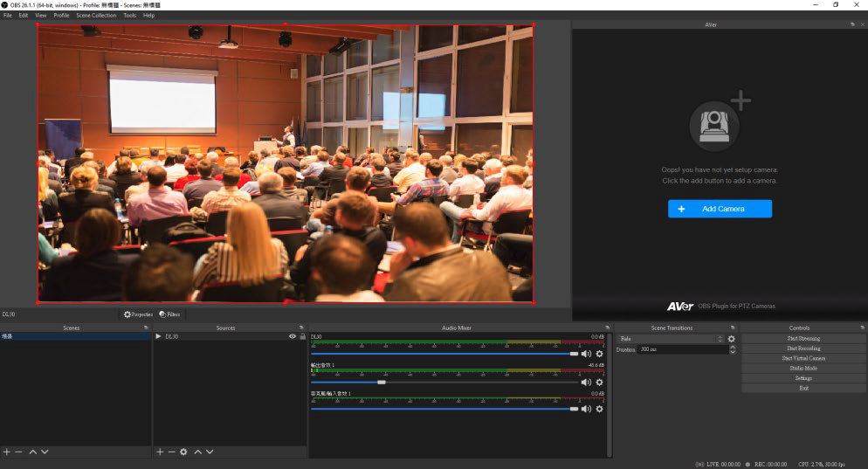
Task: Click the second audio track volume slider
Action: 382,382
